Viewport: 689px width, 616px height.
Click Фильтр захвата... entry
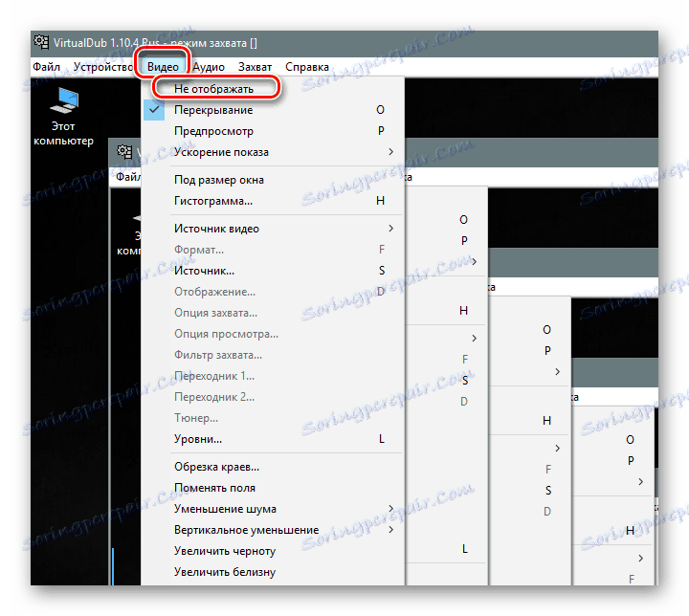pyautogui.click(x=273, y=355)
